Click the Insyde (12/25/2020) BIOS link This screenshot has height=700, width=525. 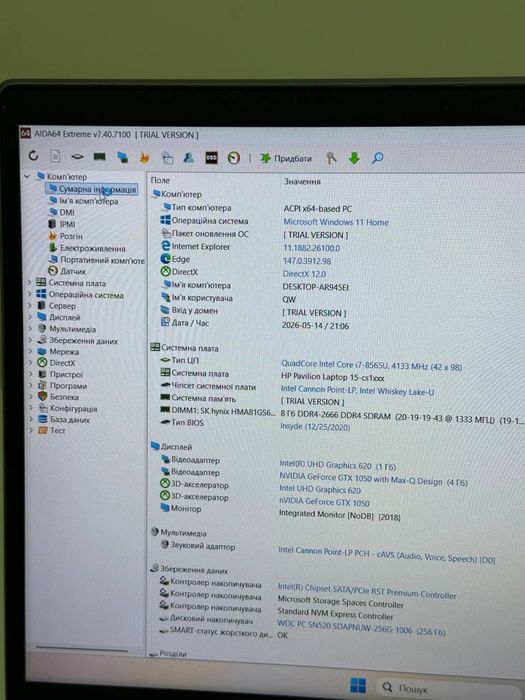(315, 427)
